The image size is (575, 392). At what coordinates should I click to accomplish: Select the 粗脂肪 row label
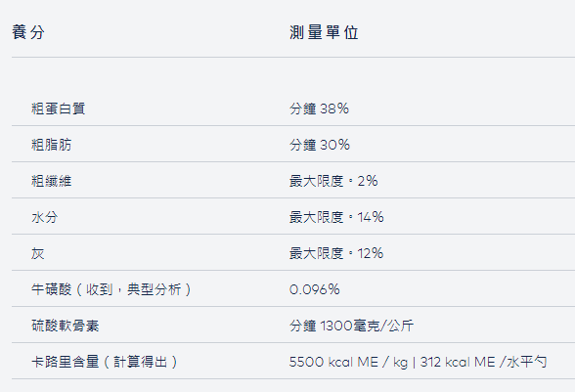pos(52,145)
